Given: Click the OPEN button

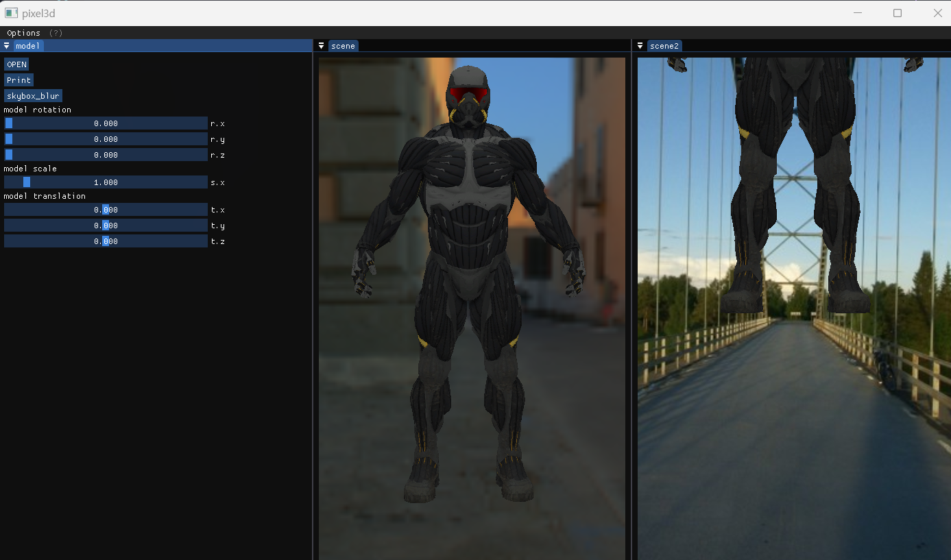Looking at the screenshot, I should [16, 64].
